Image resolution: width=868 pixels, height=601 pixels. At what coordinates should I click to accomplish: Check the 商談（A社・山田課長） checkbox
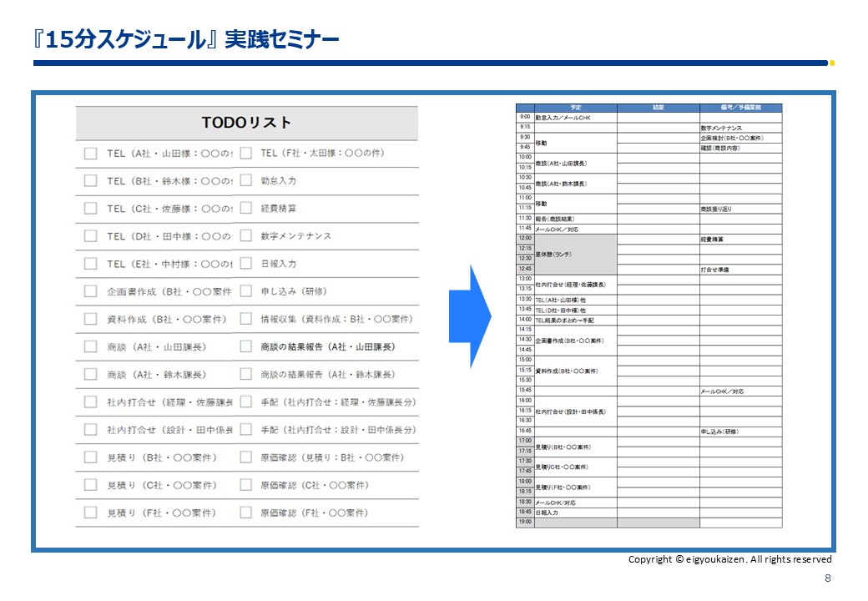(x=91, y=347)
